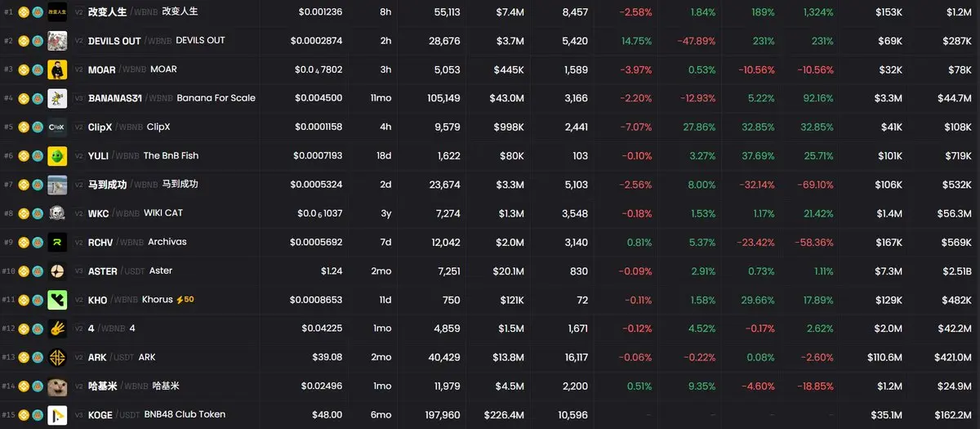Open the 哈基米 cat thumbnail

pos(57,386)
